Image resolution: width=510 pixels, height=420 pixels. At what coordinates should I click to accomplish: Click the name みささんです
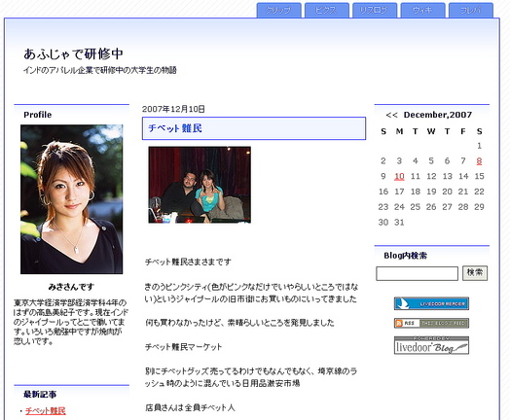(x=71, y=287)
